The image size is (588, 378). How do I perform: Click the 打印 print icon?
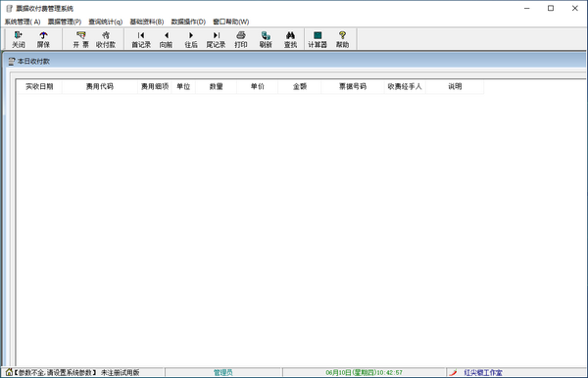click(x=241, y=39)
